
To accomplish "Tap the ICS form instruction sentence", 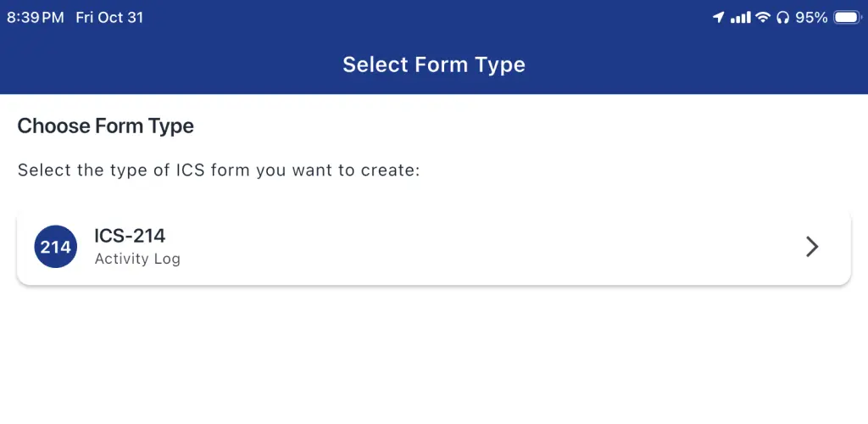I will coord(220,170).
